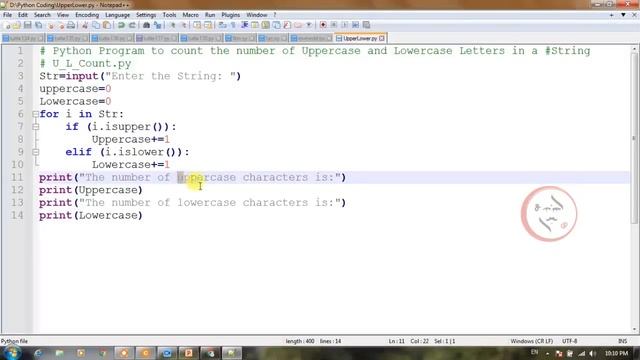
Task: Toggle synchronized horizontal scrolling
Action: (208, 25)
